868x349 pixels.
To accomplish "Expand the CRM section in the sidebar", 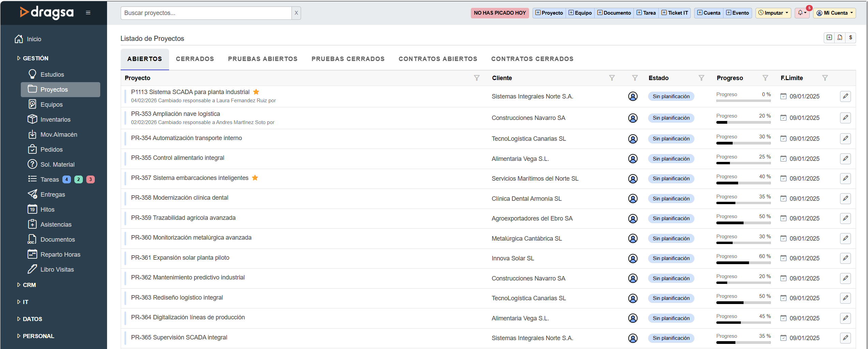I will (29, 285).
